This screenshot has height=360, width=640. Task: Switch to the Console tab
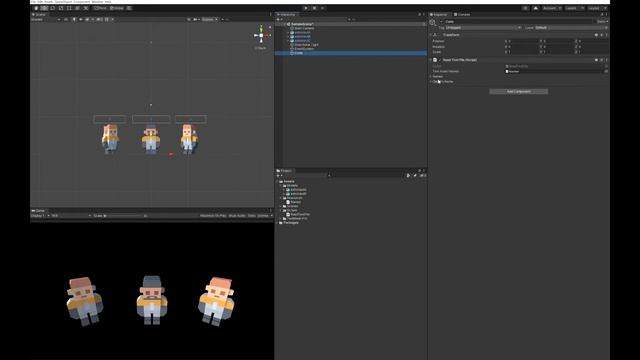tap(462, 14)
